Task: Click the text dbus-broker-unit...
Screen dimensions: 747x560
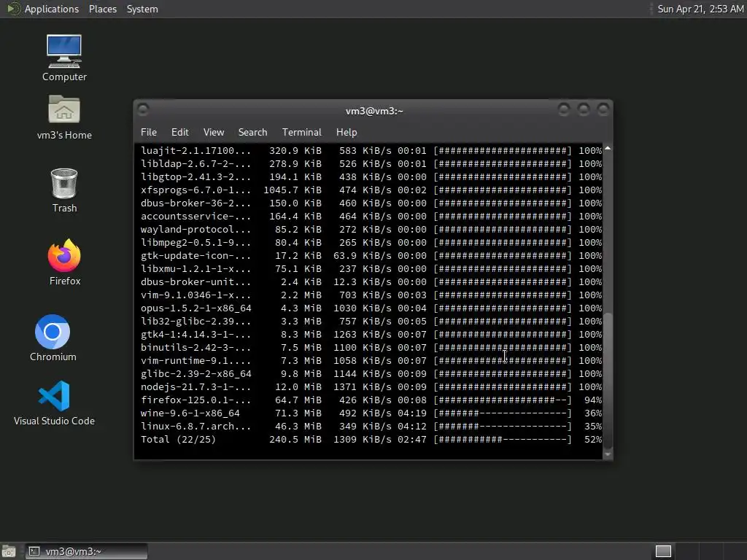Action: (x=196, y=282)
